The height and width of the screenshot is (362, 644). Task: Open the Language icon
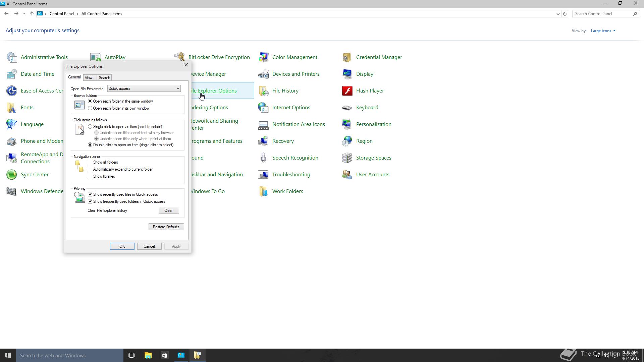coord(12,124)
